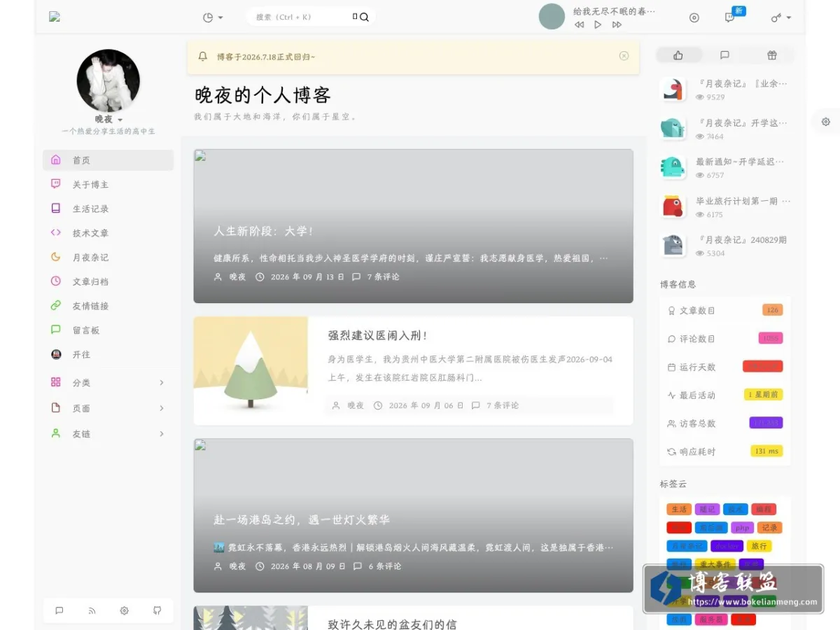Open the dropdown beside the name 晚夜
This screenshot has height=630, width=840.
coord(120,120)
